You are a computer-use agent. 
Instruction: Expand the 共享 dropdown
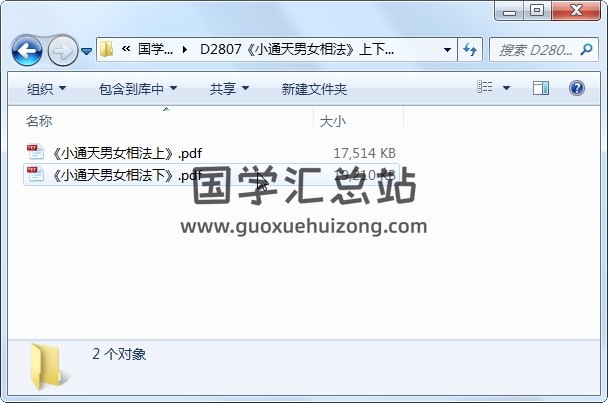[229, 89]
